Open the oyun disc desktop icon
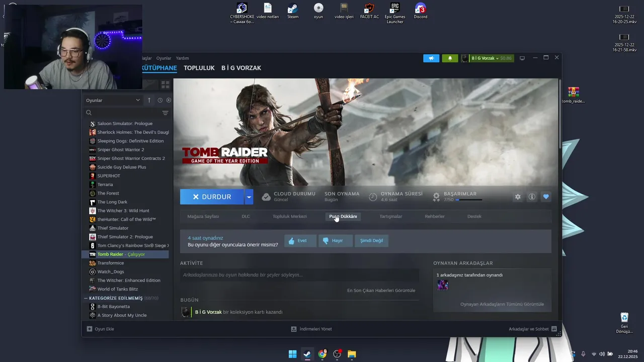Viewport: 644px width, 362px height. pyautogui.click(x=318, y=11)
